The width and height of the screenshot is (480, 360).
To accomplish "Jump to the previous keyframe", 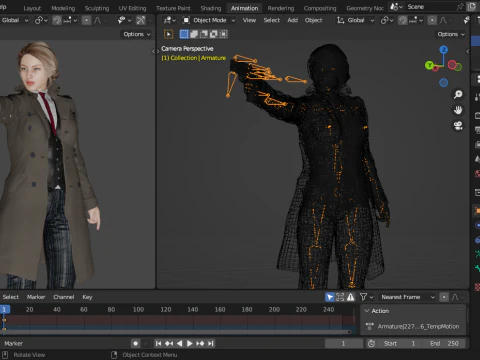I will point(169,343).
